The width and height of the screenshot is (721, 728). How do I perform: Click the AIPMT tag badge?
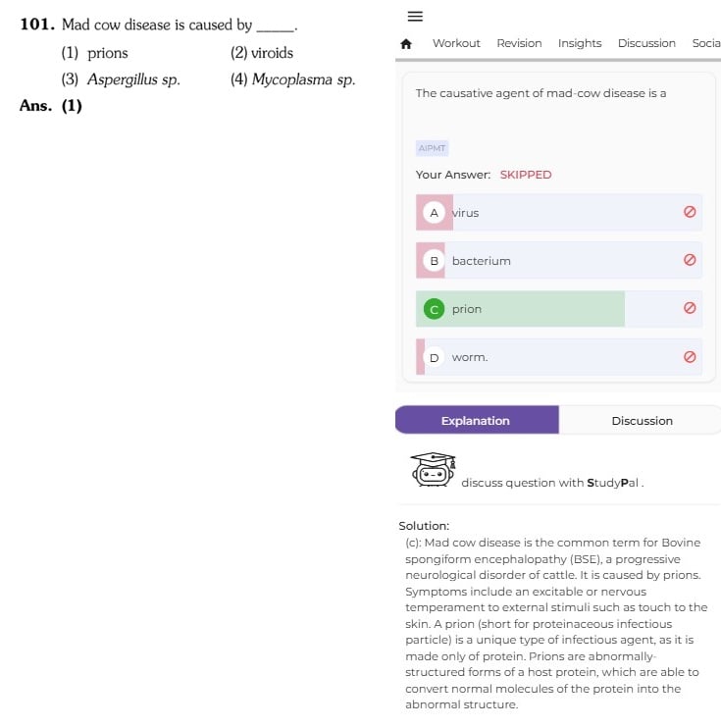(x=432, y=148)
